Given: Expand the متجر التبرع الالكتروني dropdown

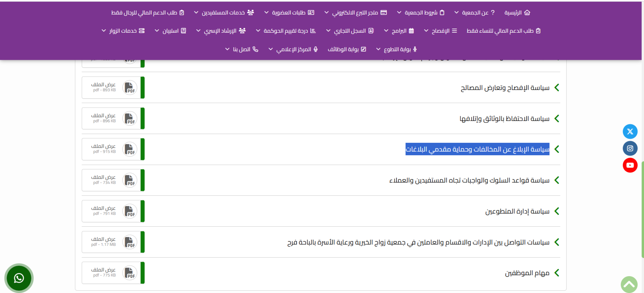Looking at the screenshot, I should pos(327,12).
